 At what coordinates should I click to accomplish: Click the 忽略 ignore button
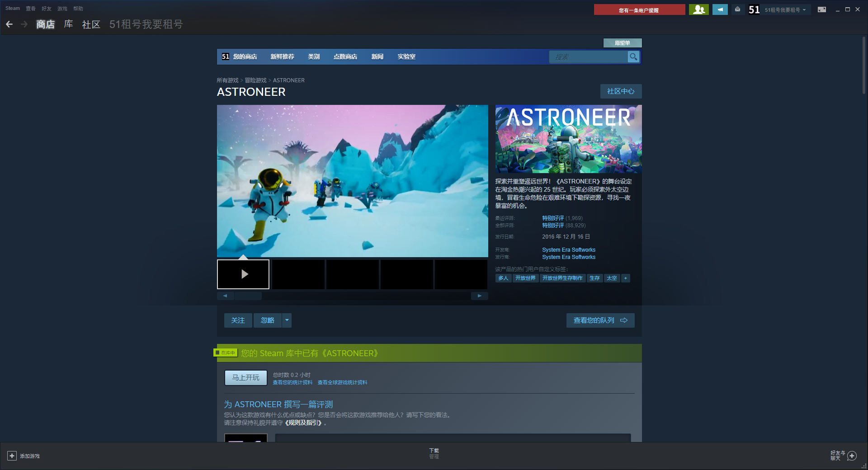268,320
